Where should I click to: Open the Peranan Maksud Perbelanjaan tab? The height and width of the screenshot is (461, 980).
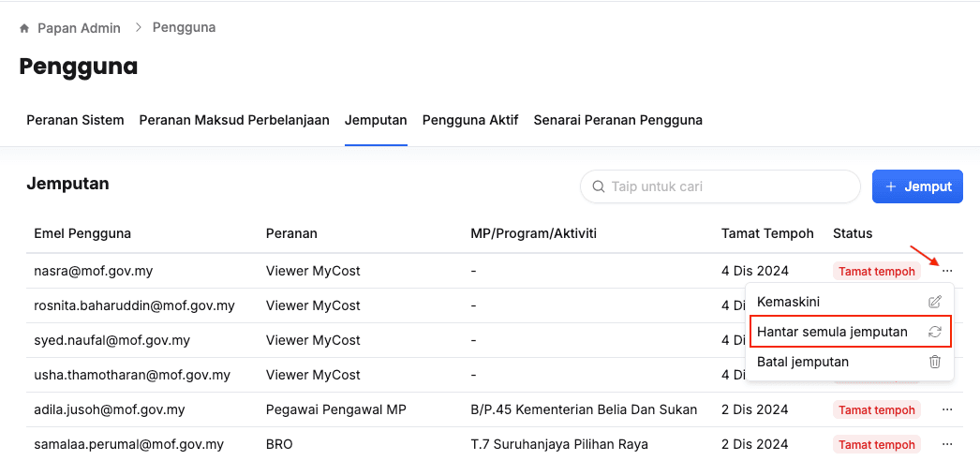(234, 120)
